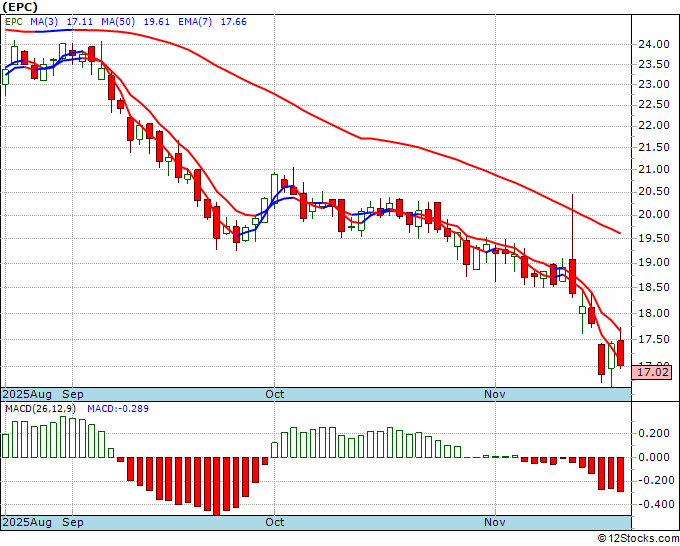This screenshot has height=546, width=680.
Task: Click the EMA(7) legend label
Action: 195,22
